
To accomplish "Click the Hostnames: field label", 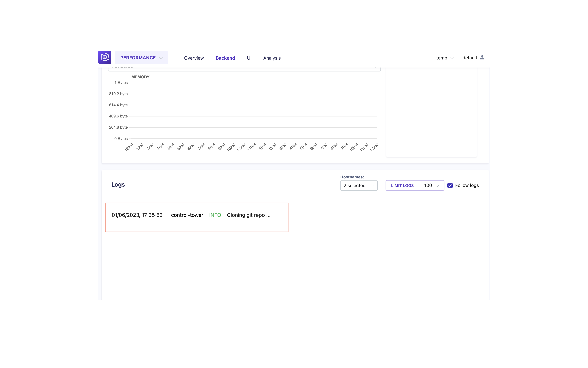I will (352, 177).
